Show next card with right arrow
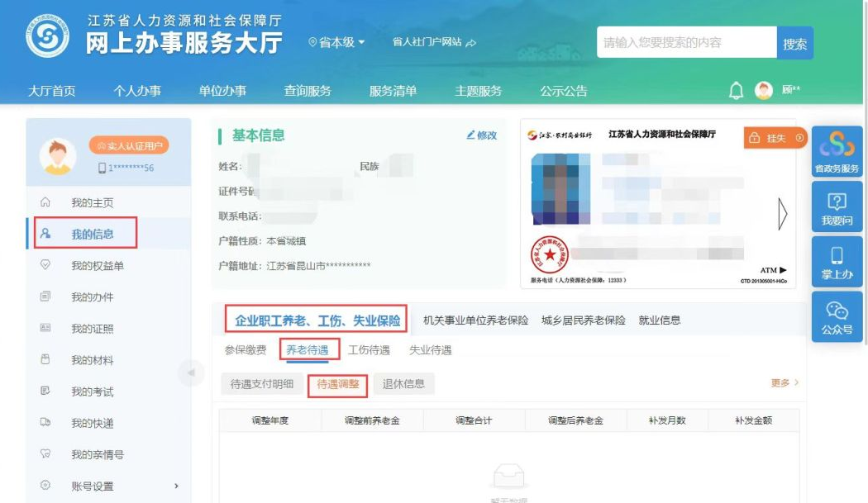868x503 pixels. point(782,215)
